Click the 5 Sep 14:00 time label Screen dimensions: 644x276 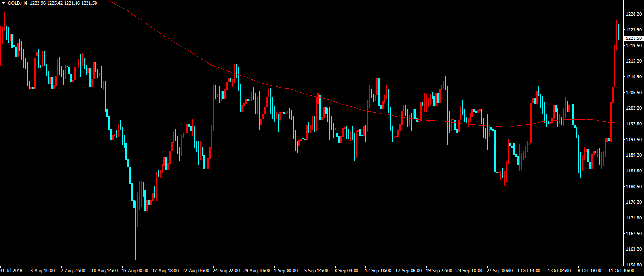(317, 271)
